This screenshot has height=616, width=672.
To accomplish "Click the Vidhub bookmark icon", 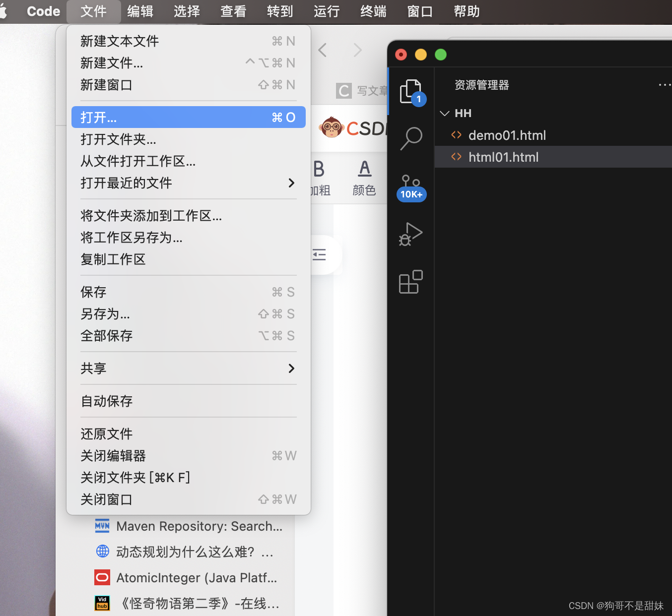I will [102, 603].
